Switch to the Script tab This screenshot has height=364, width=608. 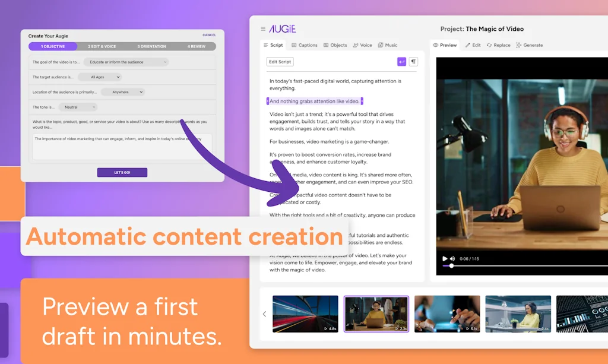[x=273, y=45]
